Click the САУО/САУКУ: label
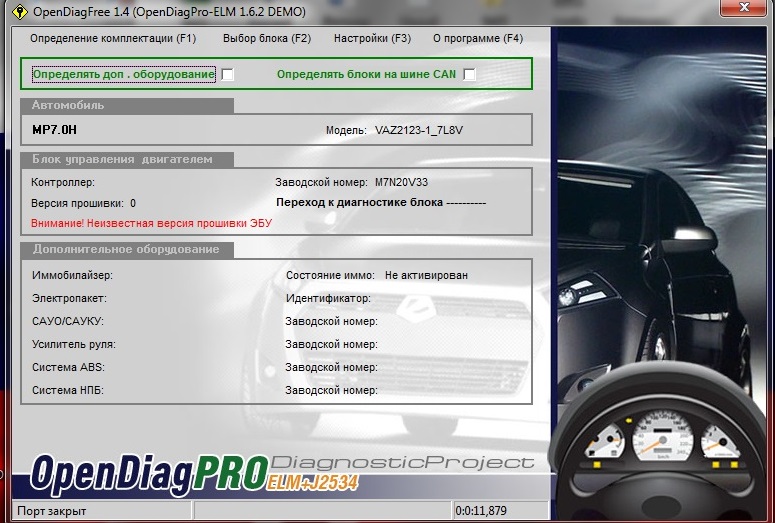 68,321
